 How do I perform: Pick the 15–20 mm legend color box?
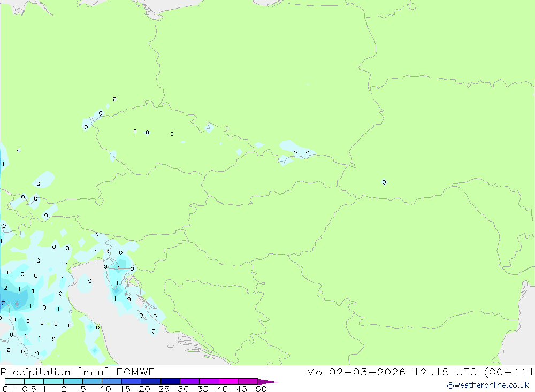click(x=132, y=381)
